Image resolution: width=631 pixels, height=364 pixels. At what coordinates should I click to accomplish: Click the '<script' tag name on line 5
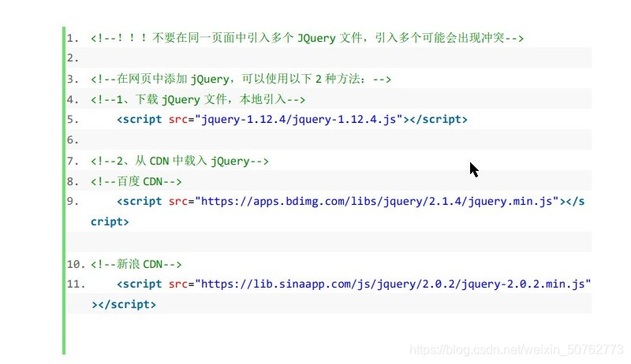click(140, 120)
